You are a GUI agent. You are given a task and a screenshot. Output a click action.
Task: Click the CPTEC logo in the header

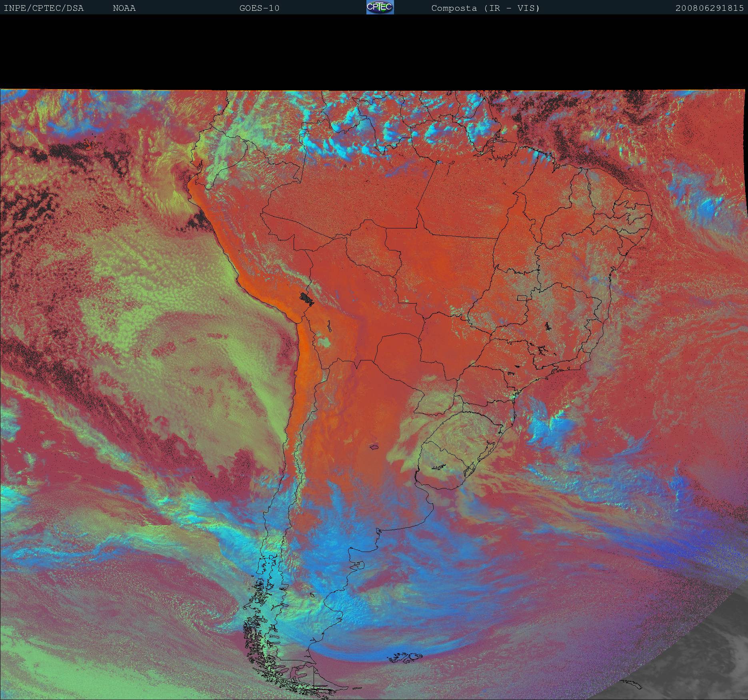click(x=380, y=7)
